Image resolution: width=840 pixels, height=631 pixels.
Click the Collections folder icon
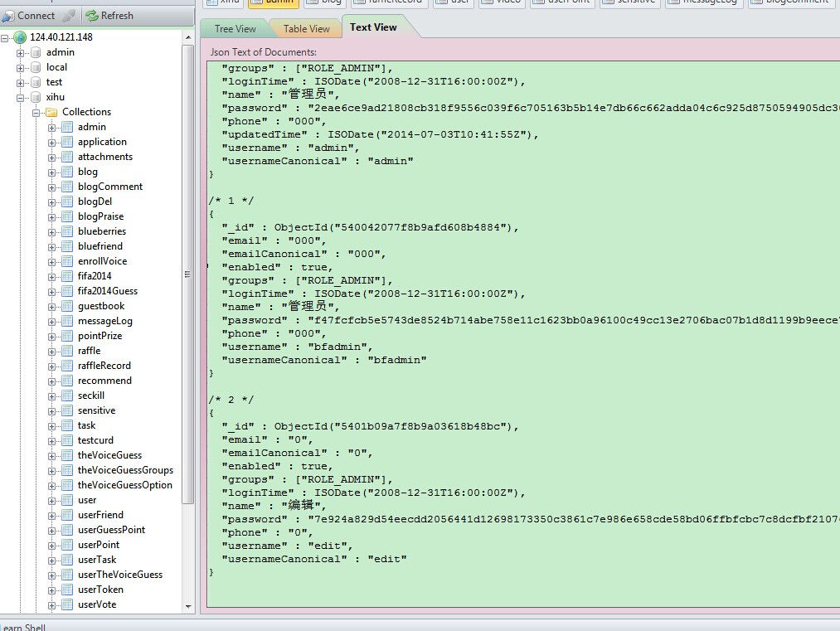click(x=51, y=113)
